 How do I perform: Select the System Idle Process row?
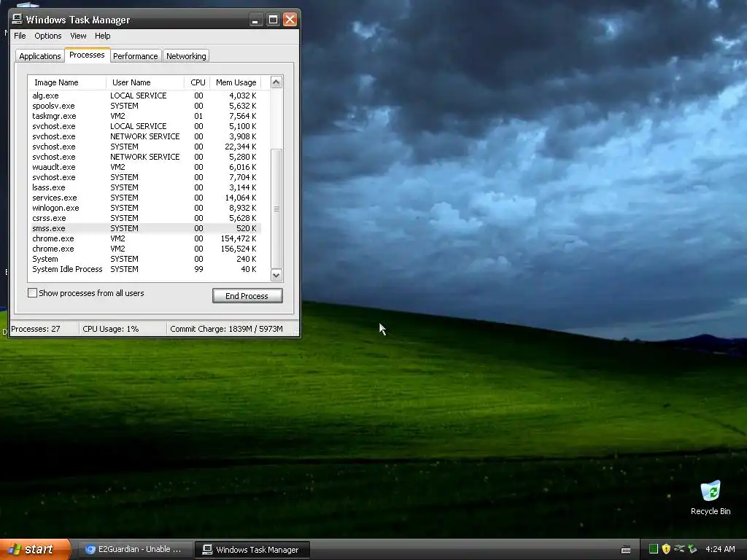[x=145, y=270]
